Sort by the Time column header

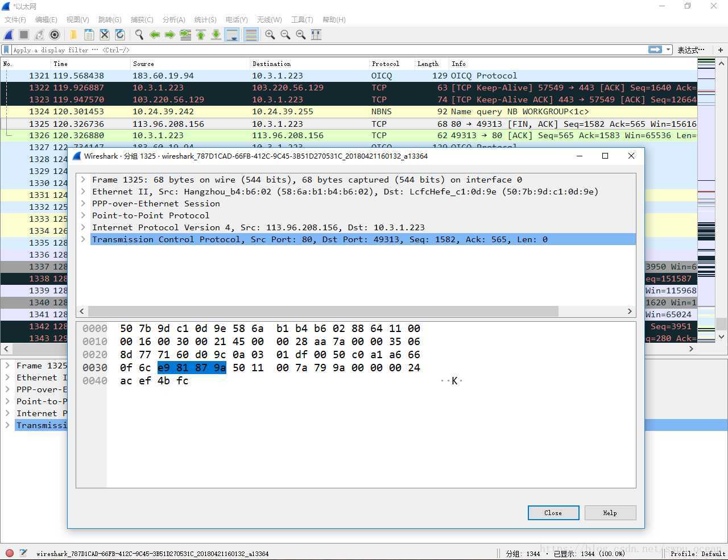(90, 64)
